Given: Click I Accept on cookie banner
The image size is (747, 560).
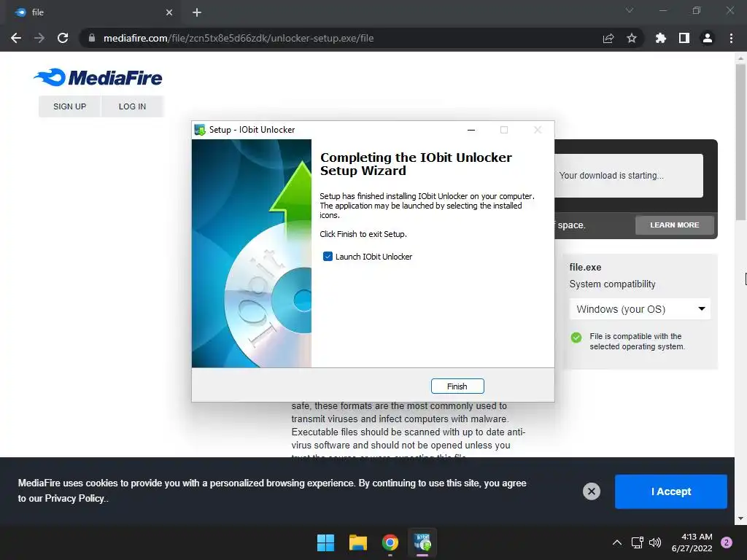Looking at the screenshot, I should tap(671, 491).
